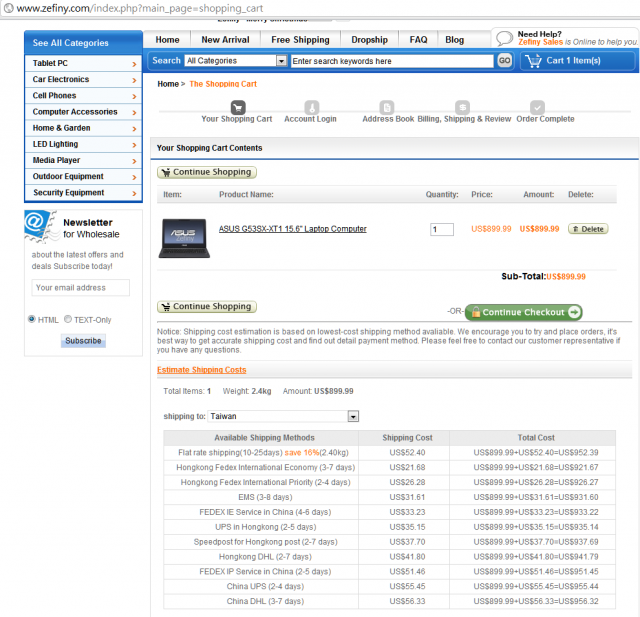
Task: Click the site info icon in address bar
Action: pyautogui.click(x=8, y=8)
